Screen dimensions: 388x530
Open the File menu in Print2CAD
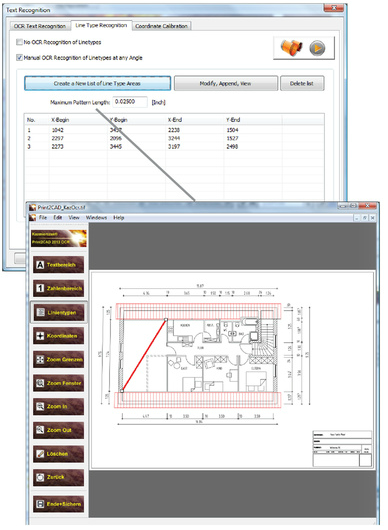pos(43,217)
